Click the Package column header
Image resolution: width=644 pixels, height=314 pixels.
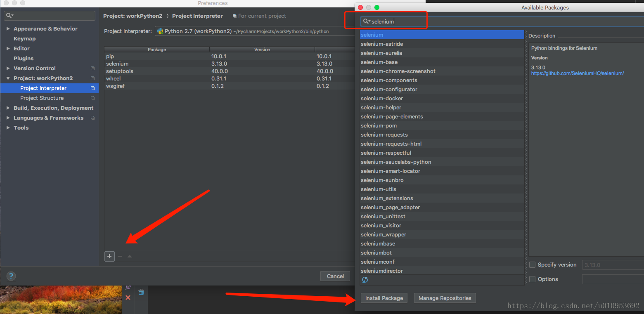157,50
